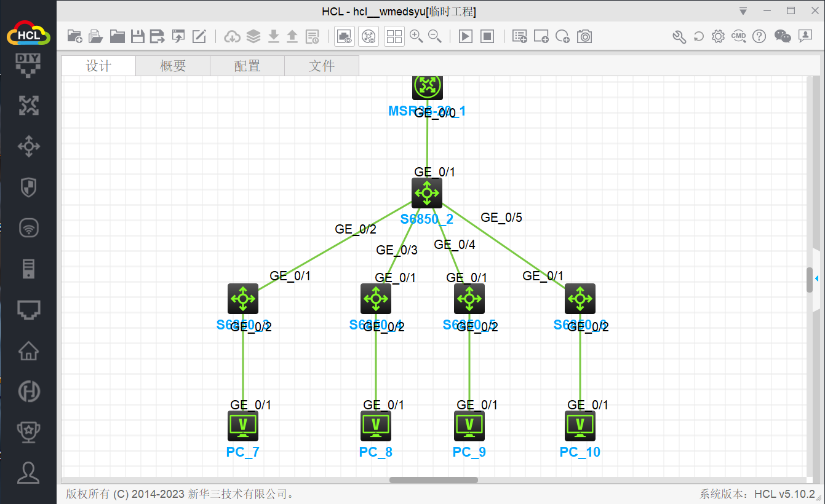Click the vertical scrollbar thumb
Viewport: 825px width, 504px height.
coord(810,280)
